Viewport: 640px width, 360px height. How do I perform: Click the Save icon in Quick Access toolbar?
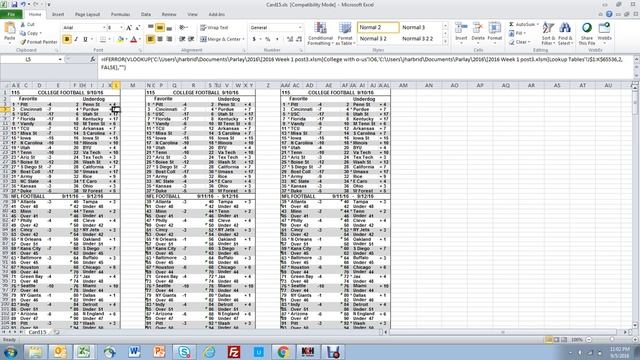14,4
